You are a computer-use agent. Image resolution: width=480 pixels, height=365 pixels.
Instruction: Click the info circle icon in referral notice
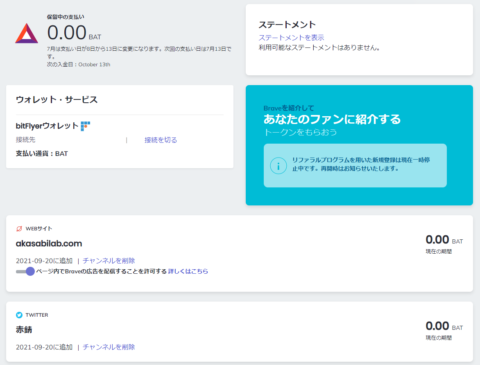click(x=278, y=166)
